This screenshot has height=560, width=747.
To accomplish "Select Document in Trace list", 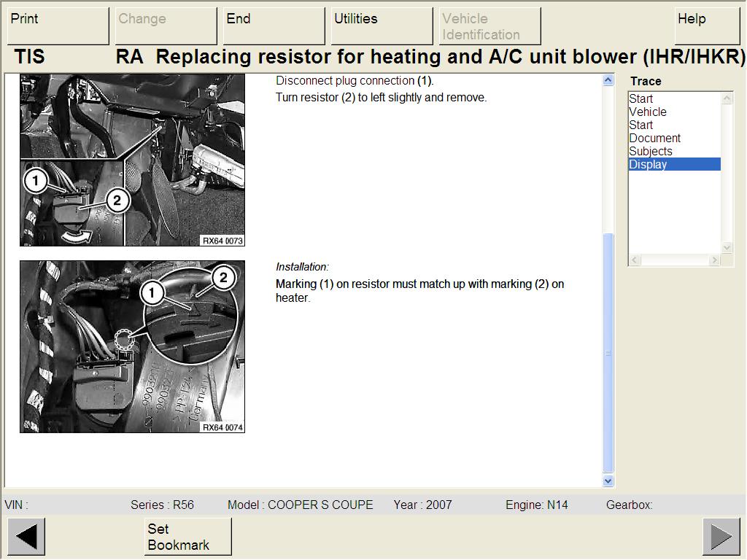I will 654,139.
